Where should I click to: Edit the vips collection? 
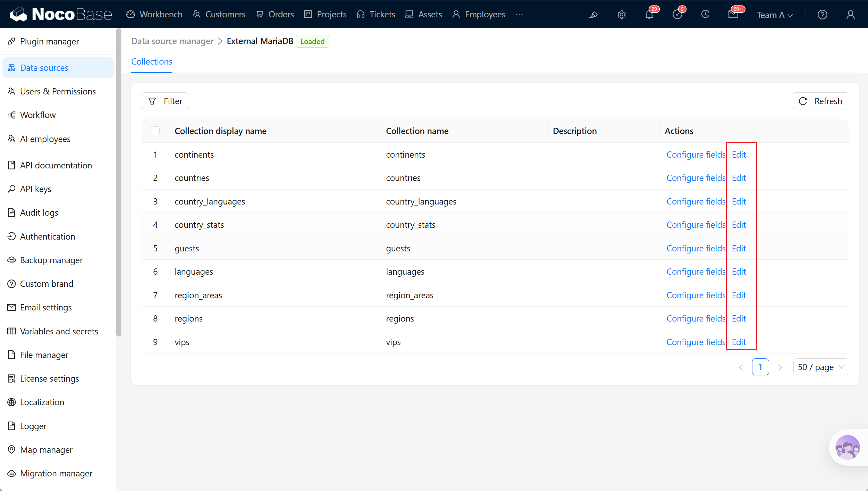click(739, 342)
